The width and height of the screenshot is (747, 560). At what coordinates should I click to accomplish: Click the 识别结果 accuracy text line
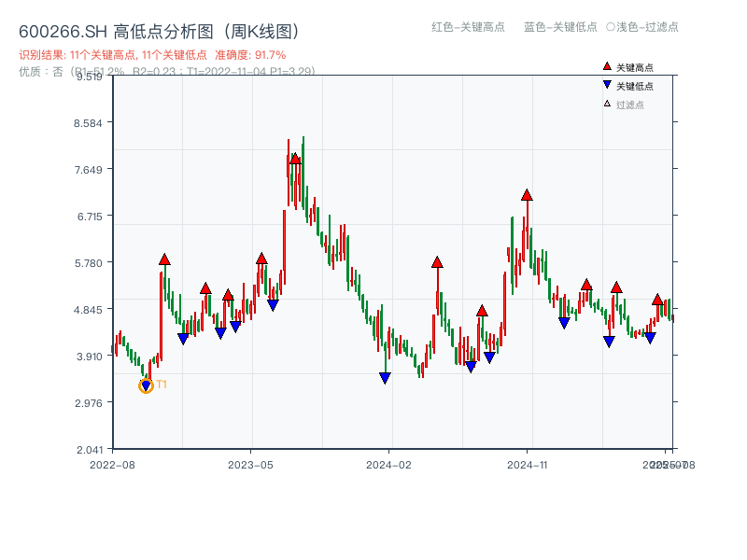(x=149, y=53)
